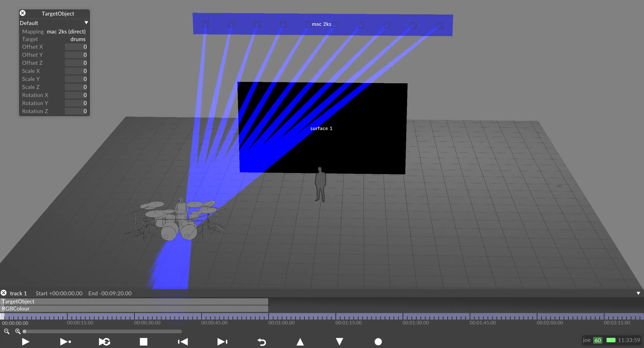Click the zoom-in magnifier under the timeline
The height and width of the screenshot is (348, 644).
(x=18, y=332)
